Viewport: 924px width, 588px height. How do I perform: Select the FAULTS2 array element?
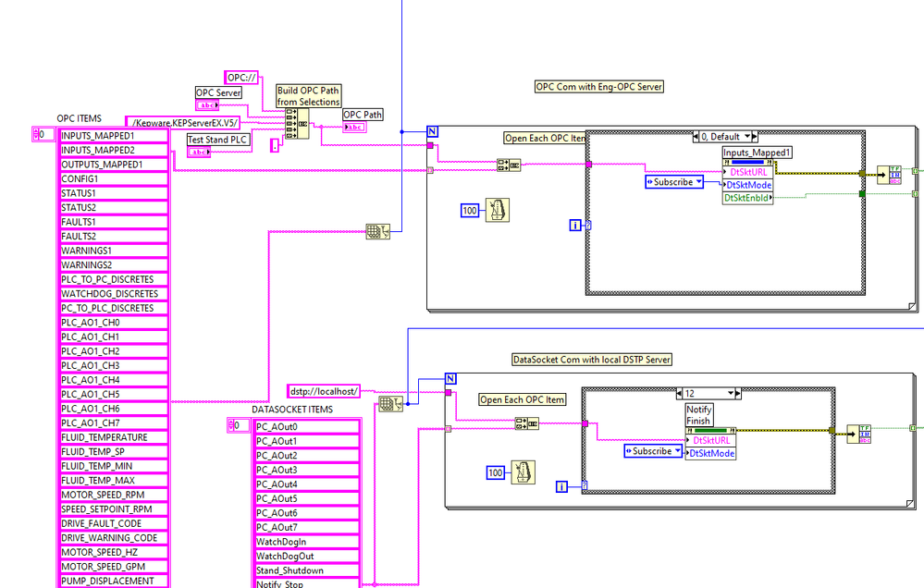point(114,237)
